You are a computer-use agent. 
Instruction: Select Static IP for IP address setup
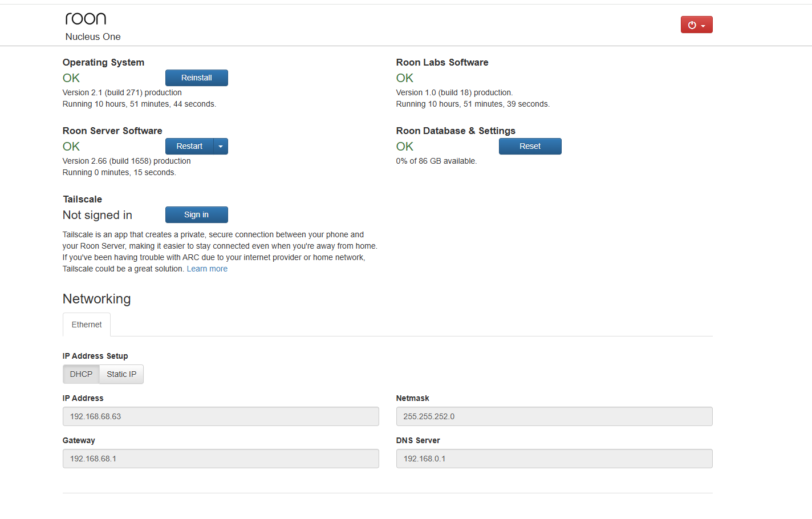tap(121, 374)
